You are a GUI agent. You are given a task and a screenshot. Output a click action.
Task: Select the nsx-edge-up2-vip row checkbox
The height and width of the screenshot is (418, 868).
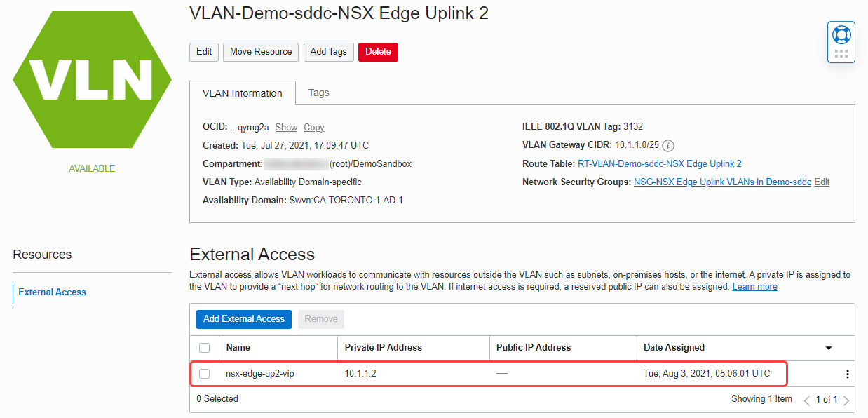(x=204, y=373)
